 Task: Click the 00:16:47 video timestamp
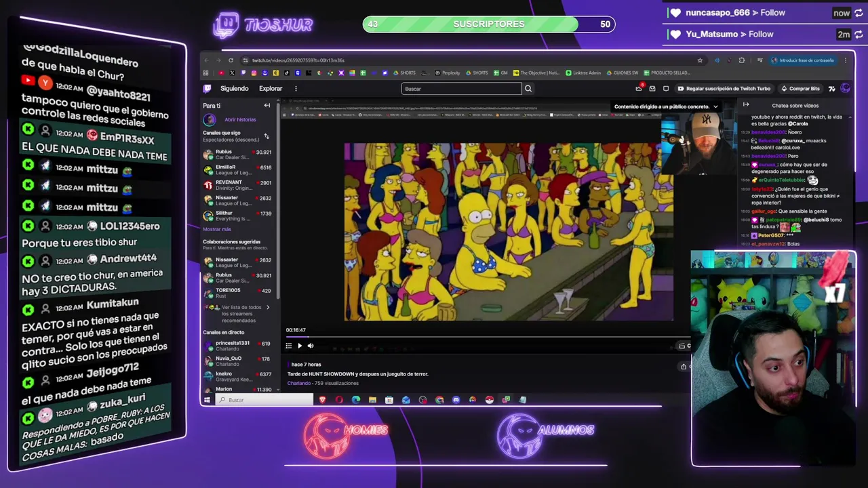[296, 330]
